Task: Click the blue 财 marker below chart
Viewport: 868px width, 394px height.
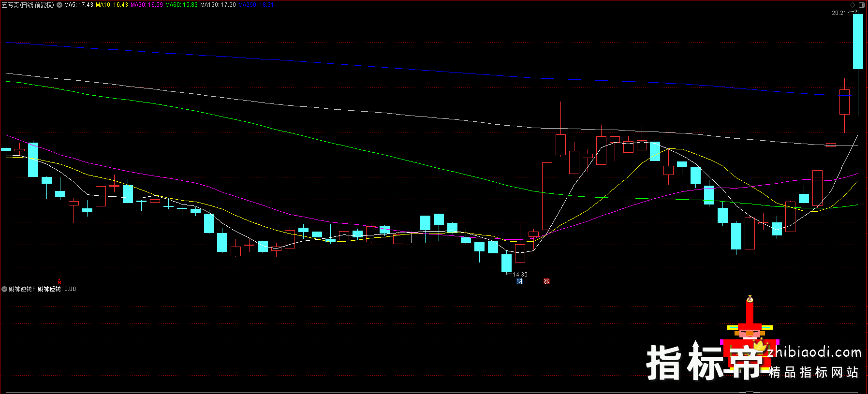Action: [x=519, y=281]
